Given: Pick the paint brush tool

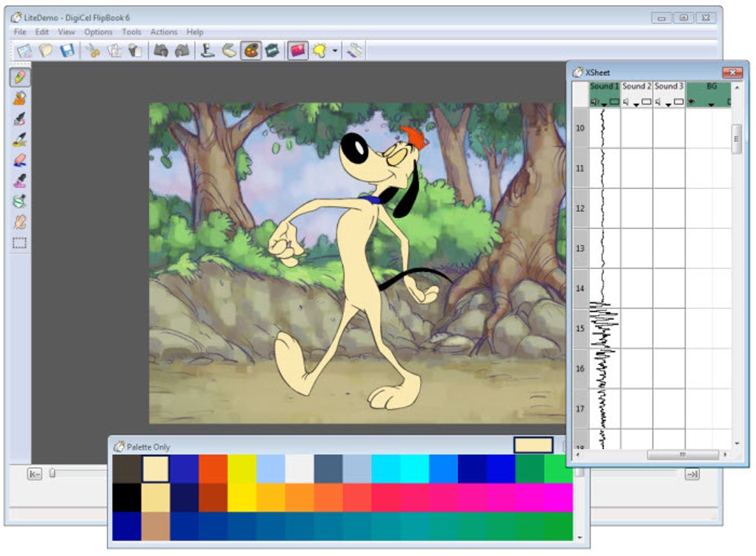Looking at the screenshot, I should [20, 139].
